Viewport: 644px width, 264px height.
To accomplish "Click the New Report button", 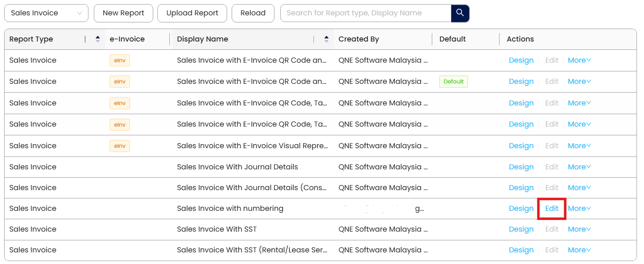I will tap(123, 13).
